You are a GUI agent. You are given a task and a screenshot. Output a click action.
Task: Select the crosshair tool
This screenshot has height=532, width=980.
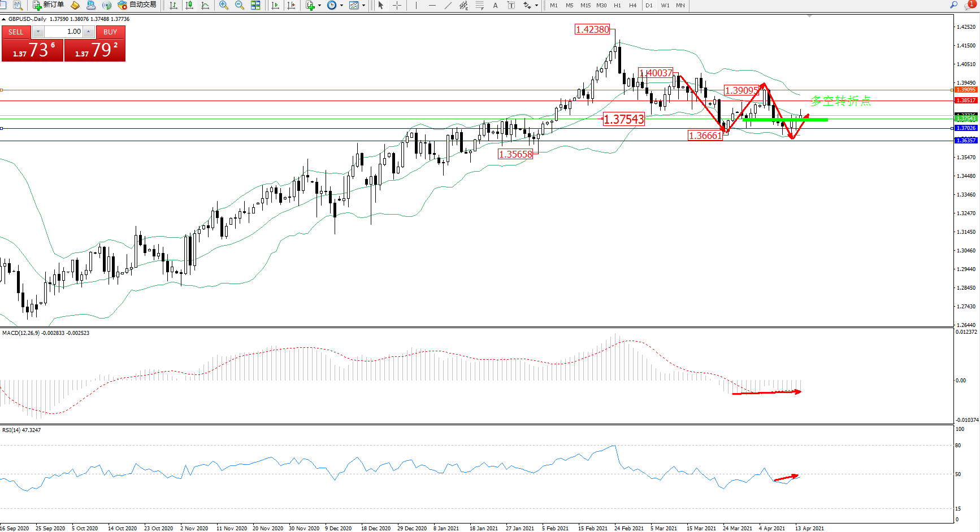397,5
